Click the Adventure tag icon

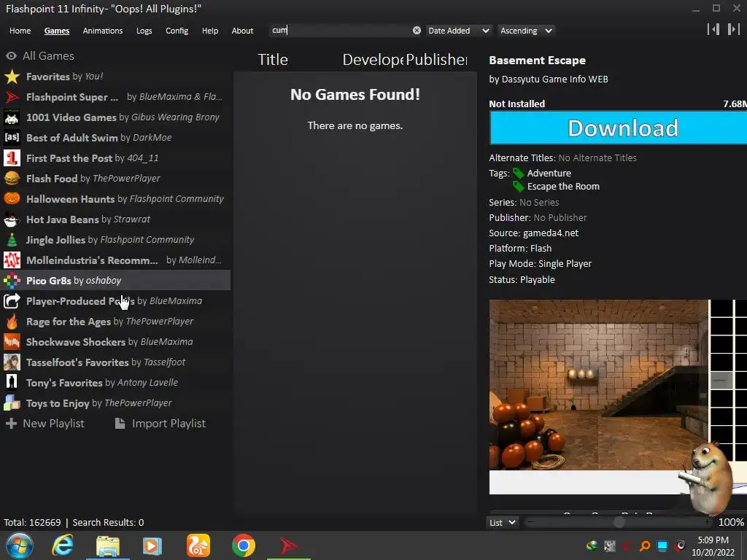tap(519, 174)
